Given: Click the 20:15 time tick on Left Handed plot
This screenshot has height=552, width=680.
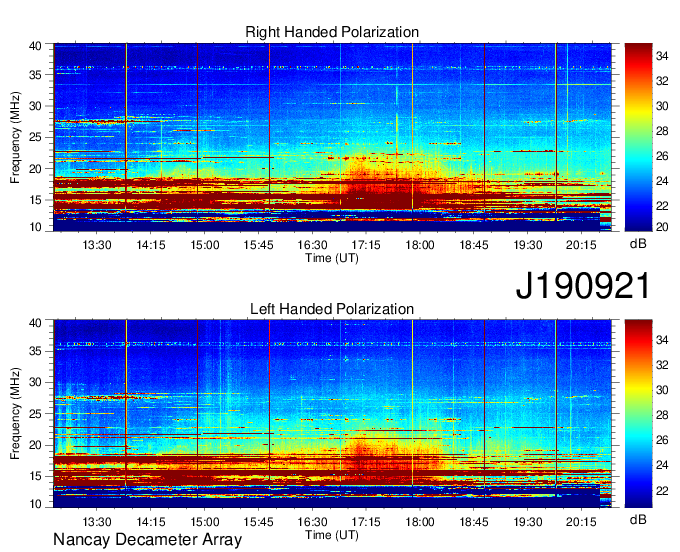Looking at the screenshot, I should [581, 522].
